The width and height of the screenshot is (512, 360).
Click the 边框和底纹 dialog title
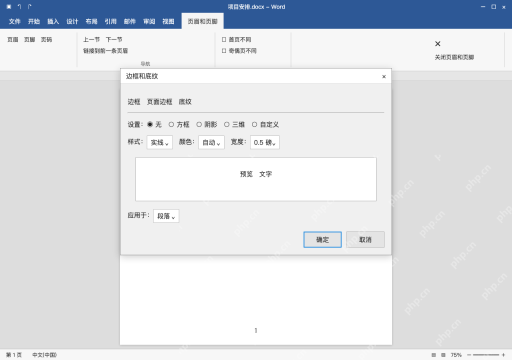coord(142,76)
